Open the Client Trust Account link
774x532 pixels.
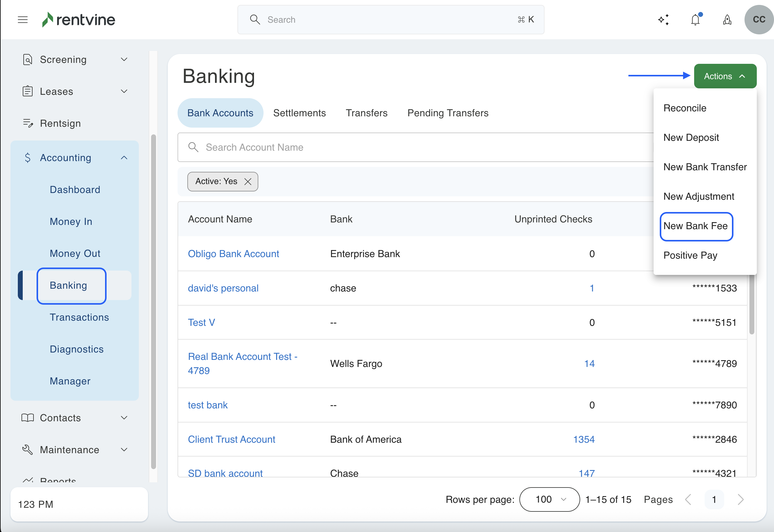point(231,439)
